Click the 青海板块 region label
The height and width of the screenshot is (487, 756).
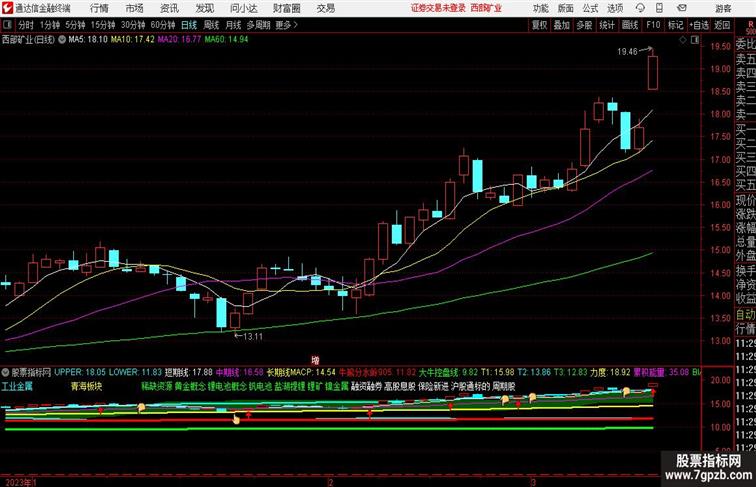(x=86, y=386)
